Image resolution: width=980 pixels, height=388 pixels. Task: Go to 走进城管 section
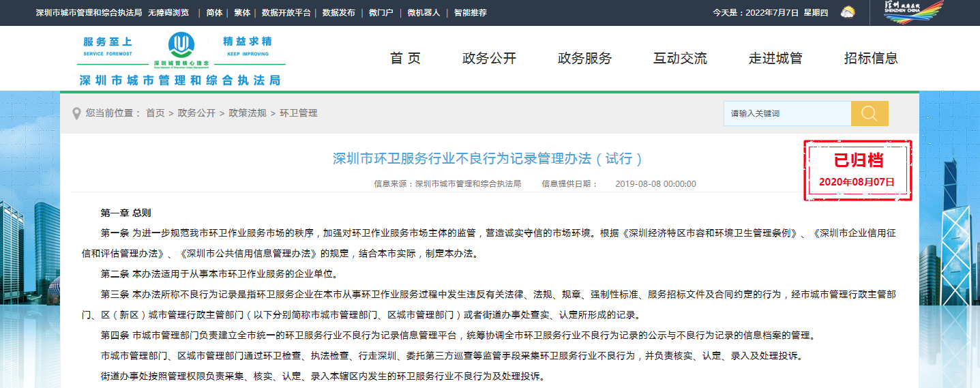775,59
